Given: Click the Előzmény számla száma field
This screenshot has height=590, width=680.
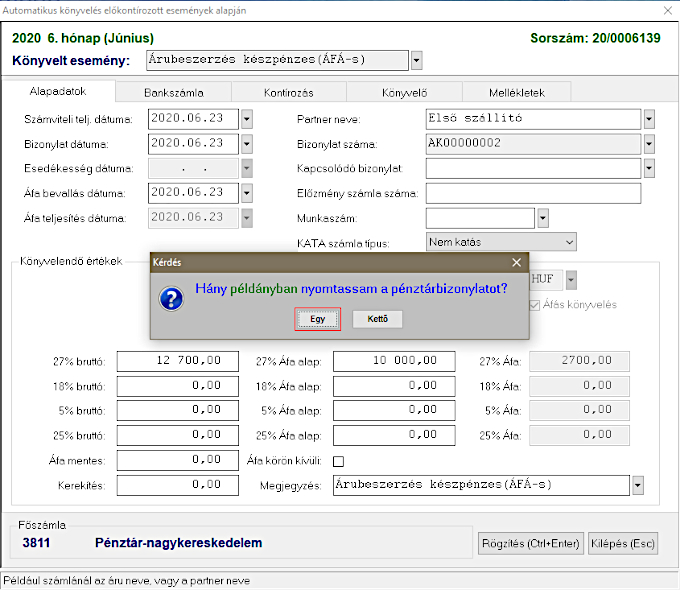Looking at the screenshot, I should pyautogui.click(x=532, y=193).
